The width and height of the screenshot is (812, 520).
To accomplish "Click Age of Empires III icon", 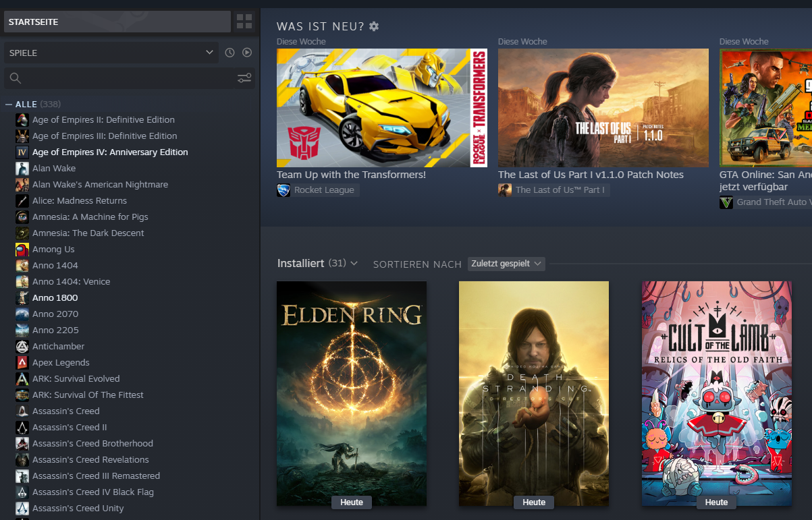I will (22, 136).
